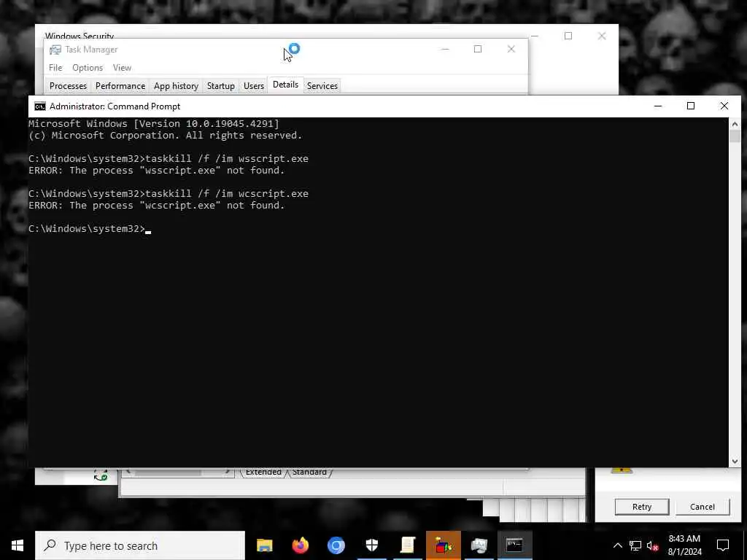Close the Windows Security window
This screenshot has width=747, height=560.
coord(602,36)
